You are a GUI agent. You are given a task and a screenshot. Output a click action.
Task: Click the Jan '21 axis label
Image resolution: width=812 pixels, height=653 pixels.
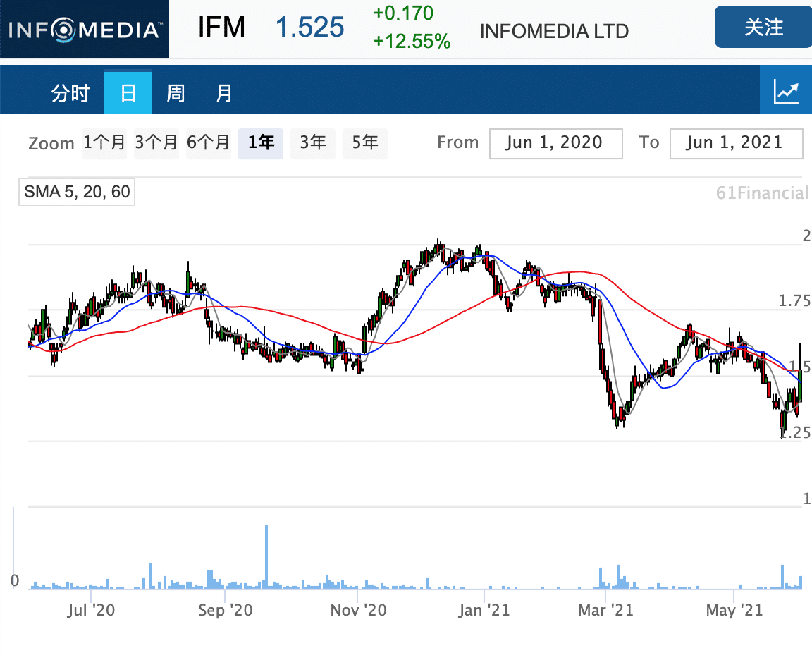pos(484,610)
